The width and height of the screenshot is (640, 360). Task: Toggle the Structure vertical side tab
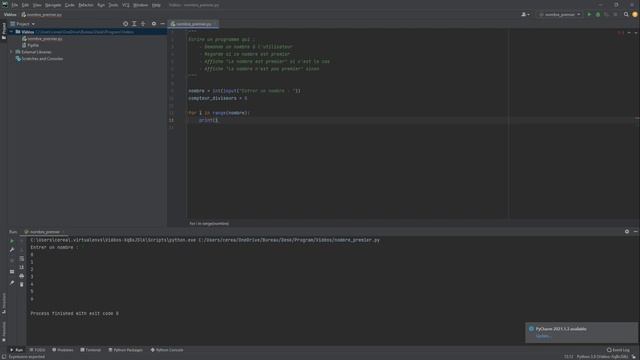click(4, 303)
